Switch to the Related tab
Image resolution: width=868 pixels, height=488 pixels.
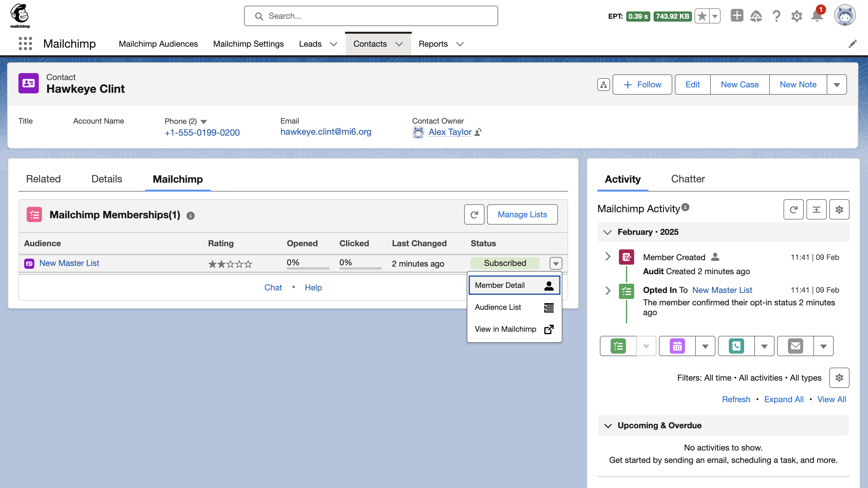click(44, 179)
